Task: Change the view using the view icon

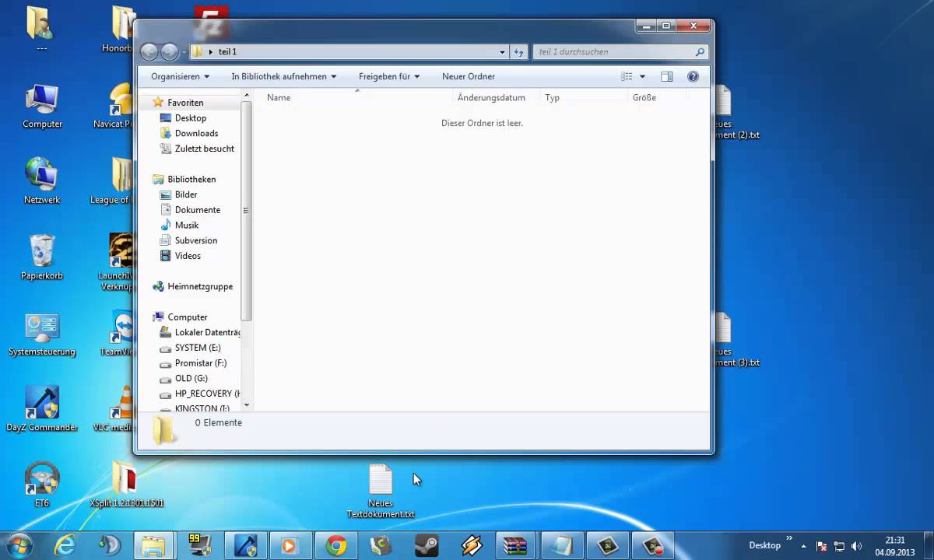Action: point(627,76)
